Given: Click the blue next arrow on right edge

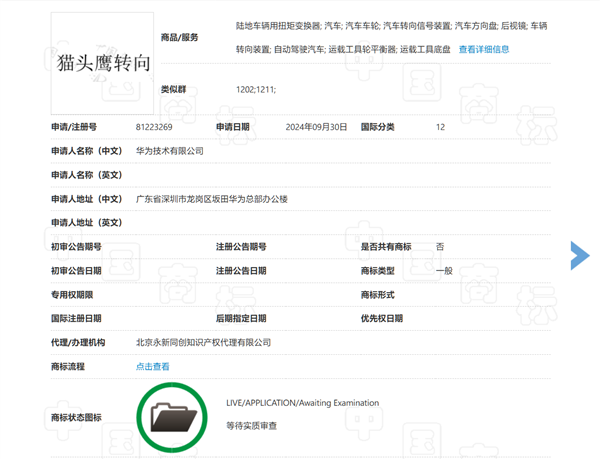Looking at the screenshot, I should pyautogui.click(x=580, y=255).
